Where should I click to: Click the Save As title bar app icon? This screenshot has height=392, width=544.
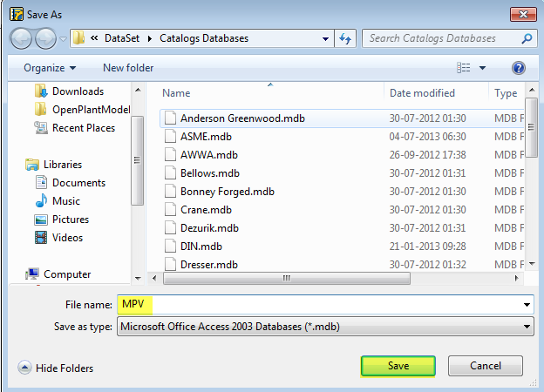17,15
